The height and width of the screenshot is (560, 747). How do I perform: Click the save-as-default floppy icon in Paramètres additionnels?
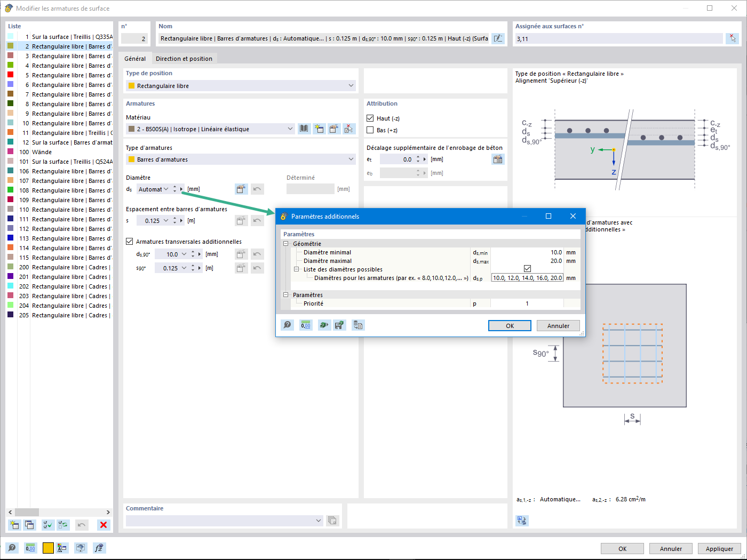click(x=339, y=325)
